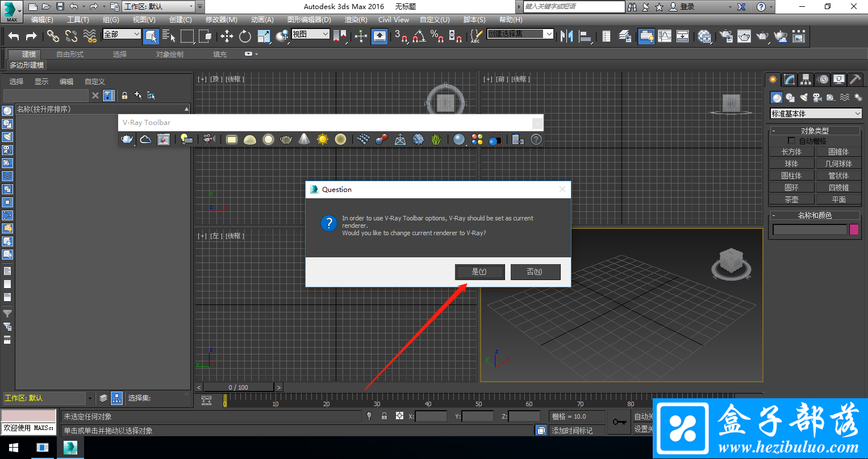Toggle keyboard shortcut override button

point(379,36)
